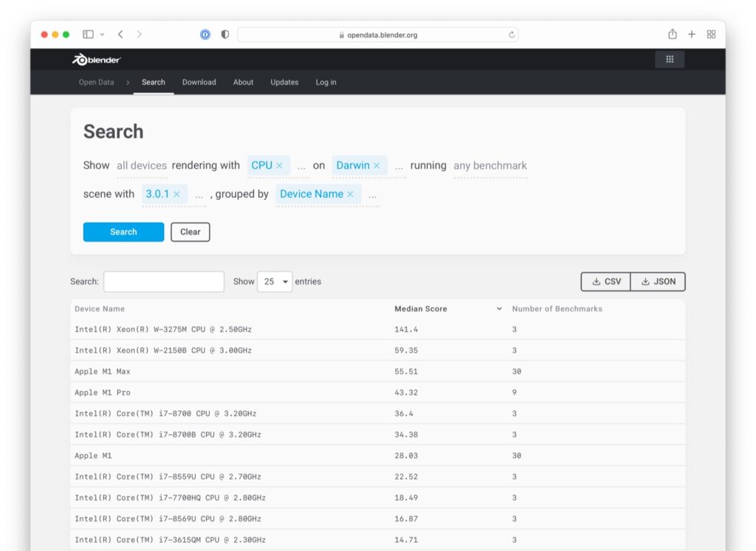Image resolution: width=756 pixels, height=551 pixels.
Task: Sort by Median Score column header
Action: (421, 309)
